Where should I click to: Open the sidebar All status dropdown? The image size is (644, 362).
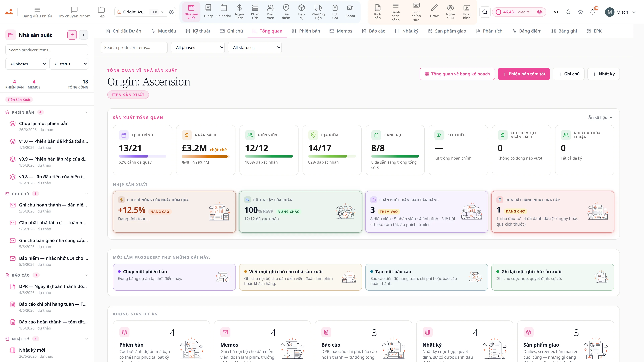[69, 64]
